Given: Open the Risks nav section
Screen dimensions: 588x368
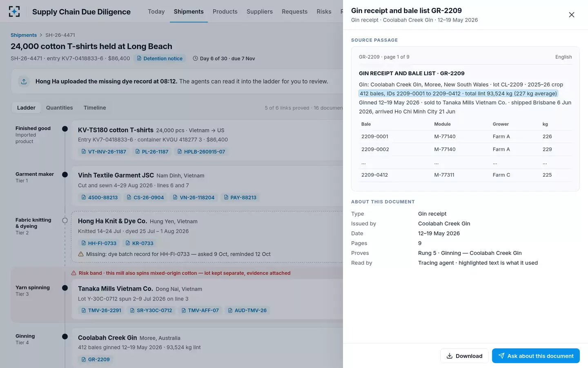Looking at the screenshot, I should [x=324, y=11].
